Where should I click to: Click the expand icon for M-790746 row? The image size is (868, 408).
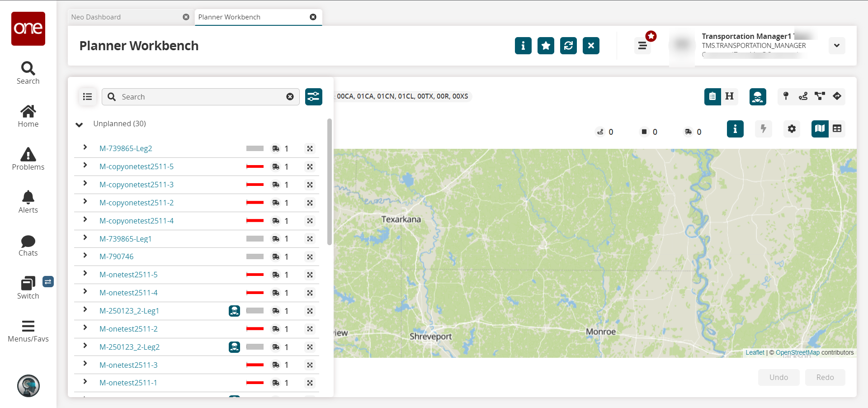click(x=85, y=256)
